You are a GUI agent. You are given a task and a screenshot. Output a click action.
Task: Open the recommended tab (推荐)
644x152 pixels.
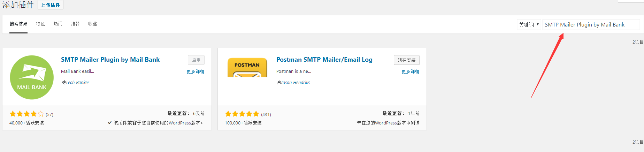coord(75,24)
